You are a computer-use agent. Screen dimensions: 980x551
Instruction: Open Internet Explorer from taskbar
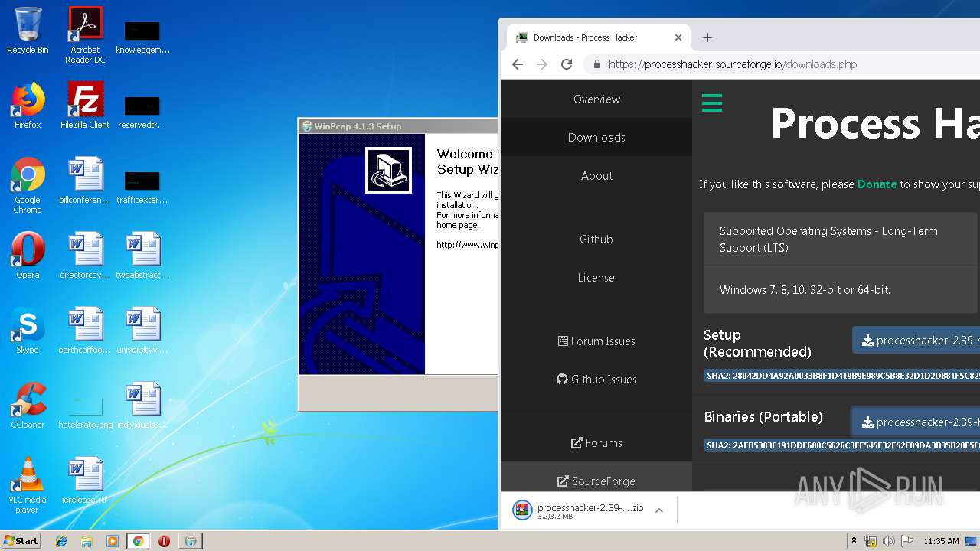tap(61, 541)
